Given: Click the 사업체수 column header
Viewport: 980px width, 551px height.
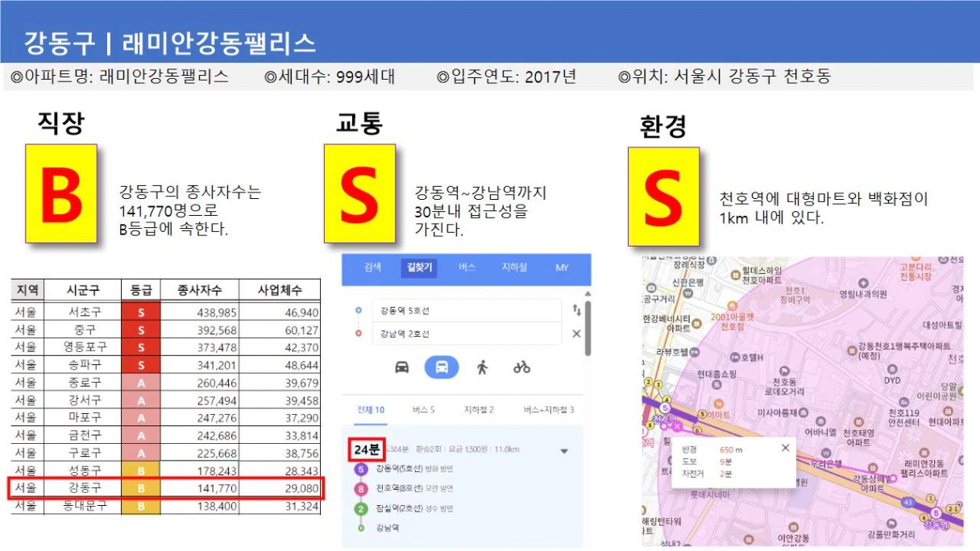Looking at the screenshot, I should pyautogui.click(x=280, y=290).
